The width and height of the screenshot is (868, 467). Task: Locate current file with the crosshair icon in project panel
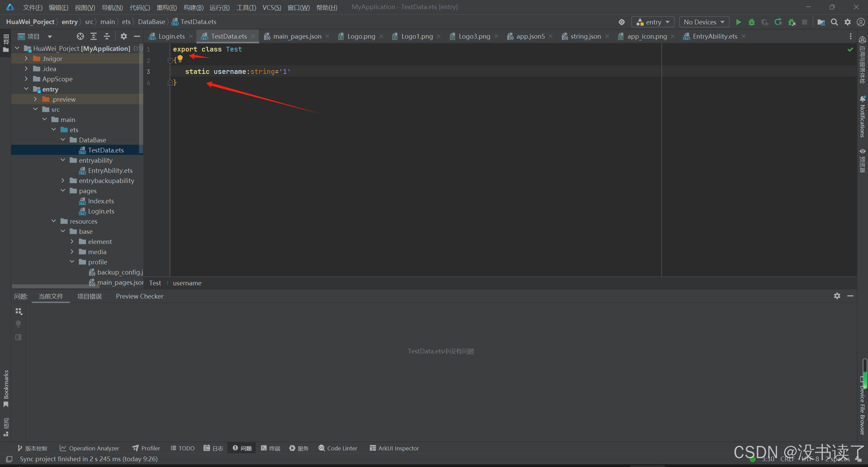(80, 36)
